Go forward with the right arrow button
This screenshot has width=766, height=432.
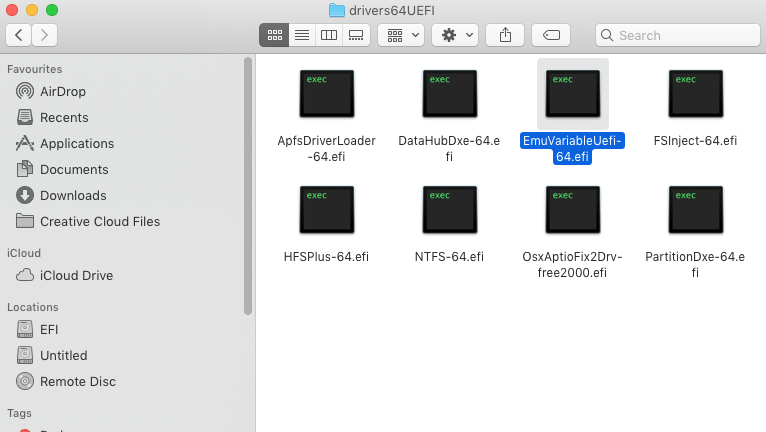coord(44,35)
